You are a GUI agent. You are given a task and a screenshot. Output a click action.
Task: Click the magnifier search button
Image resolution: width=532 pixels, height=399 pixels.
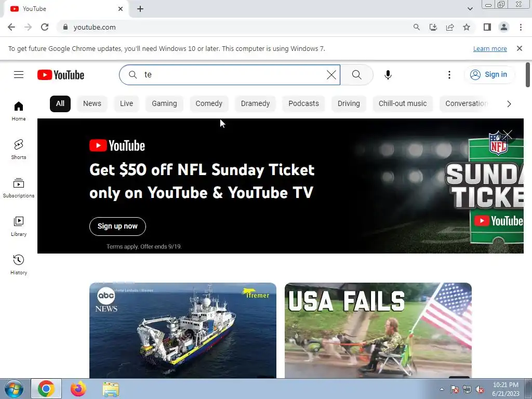click(356, 75)
